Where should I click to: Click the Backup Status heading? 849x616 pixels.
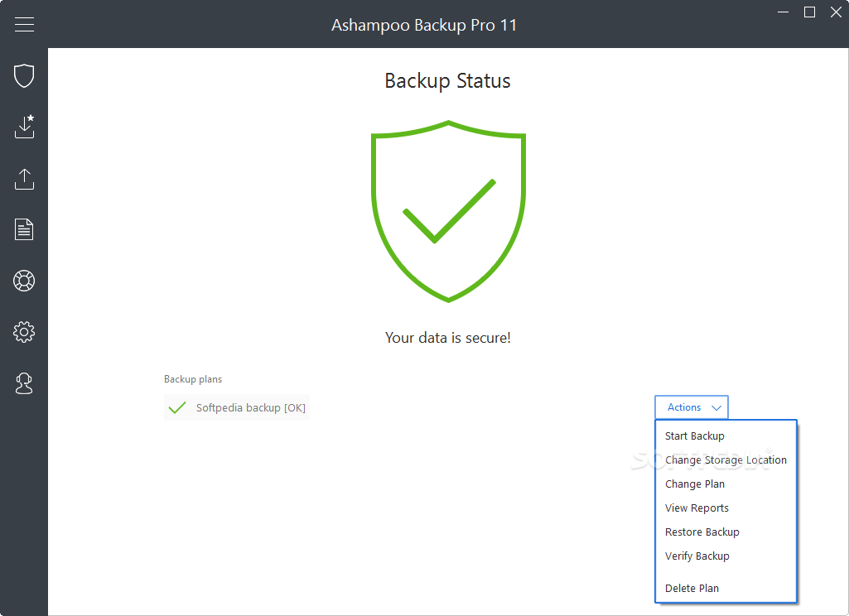pos(448,80)
